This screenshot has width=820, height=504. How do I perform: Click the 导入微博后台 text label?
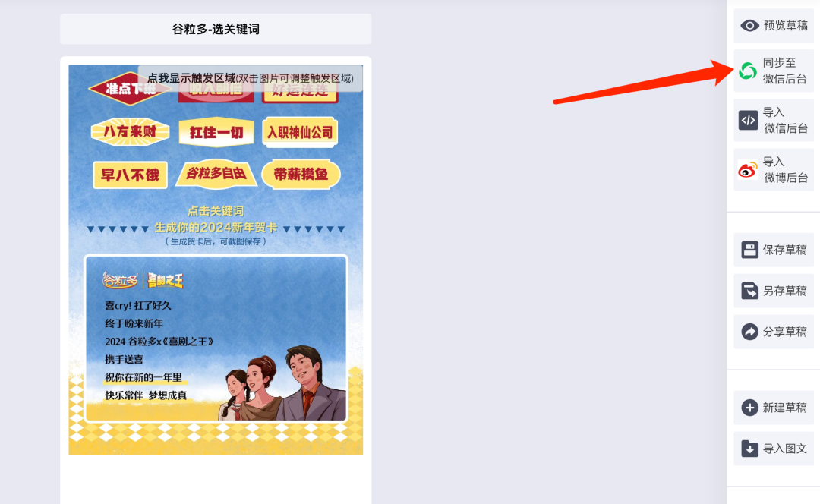coord(786,170)
